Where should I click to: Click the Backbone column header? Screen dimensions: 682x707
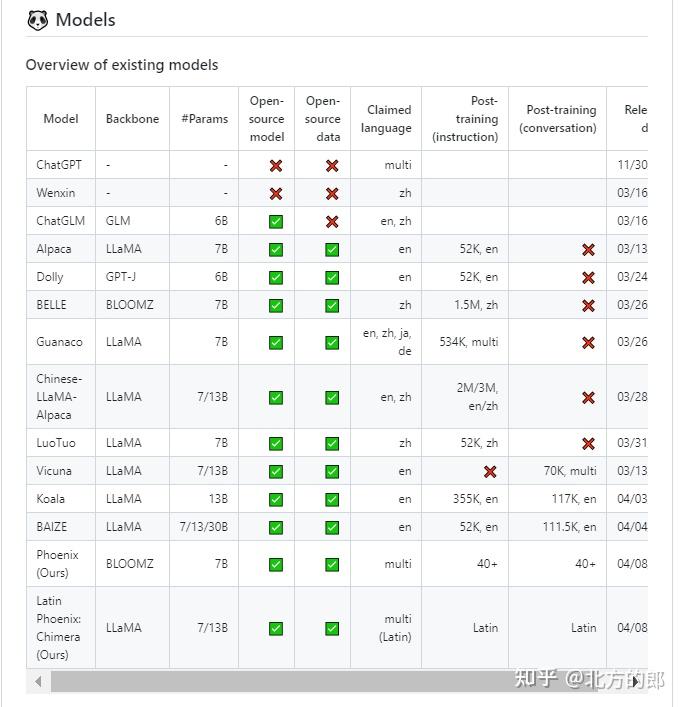[x=132, y=119]
